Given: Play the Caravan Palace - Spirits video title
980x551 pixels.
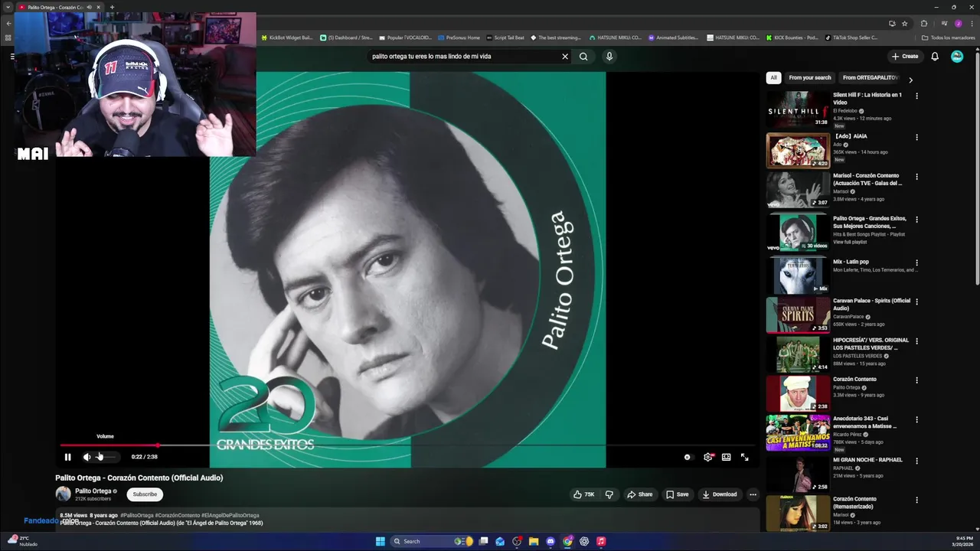Looking at the screenshot, I should point(871,304).
